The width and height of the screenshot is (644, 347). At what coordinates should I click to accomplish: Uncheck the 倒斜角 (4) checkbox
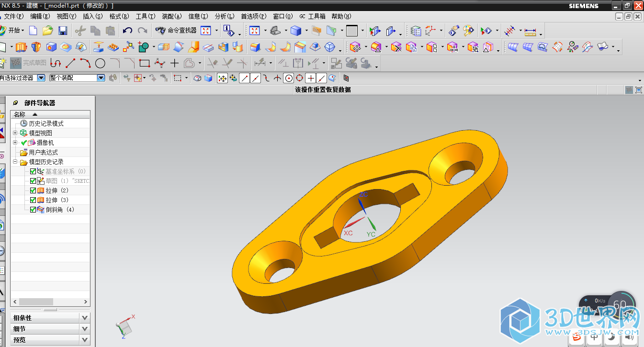tap(33, 210)
